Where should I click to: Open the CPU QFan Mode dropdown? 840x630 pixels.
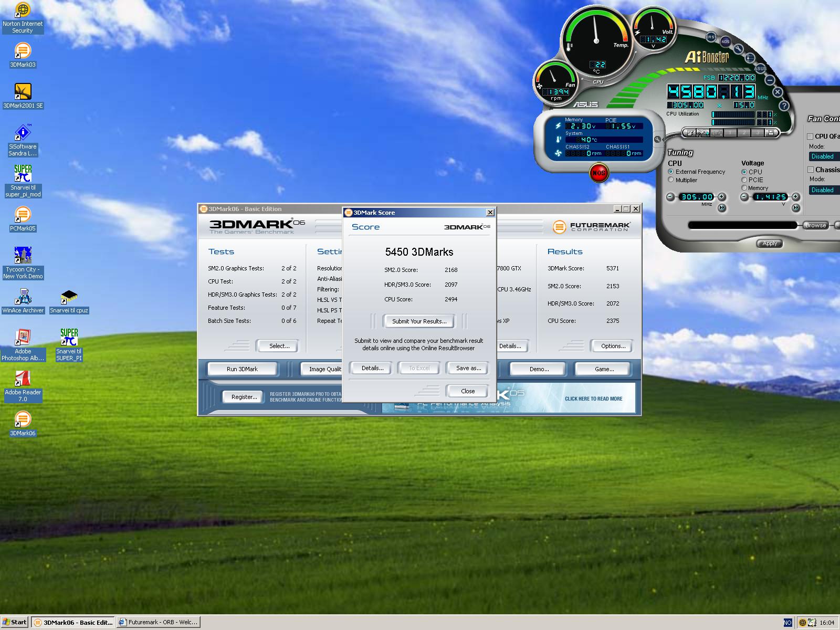point(824,156)
